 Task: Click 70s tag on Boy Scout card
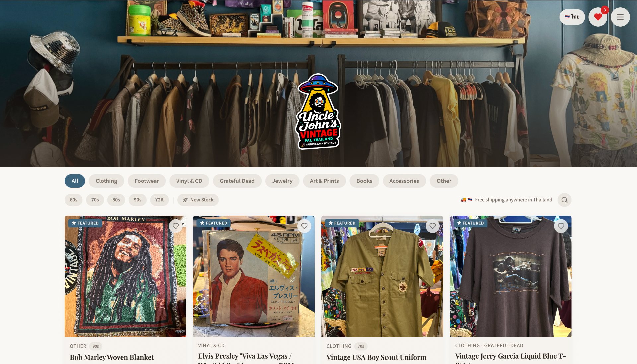pos(361,346)
